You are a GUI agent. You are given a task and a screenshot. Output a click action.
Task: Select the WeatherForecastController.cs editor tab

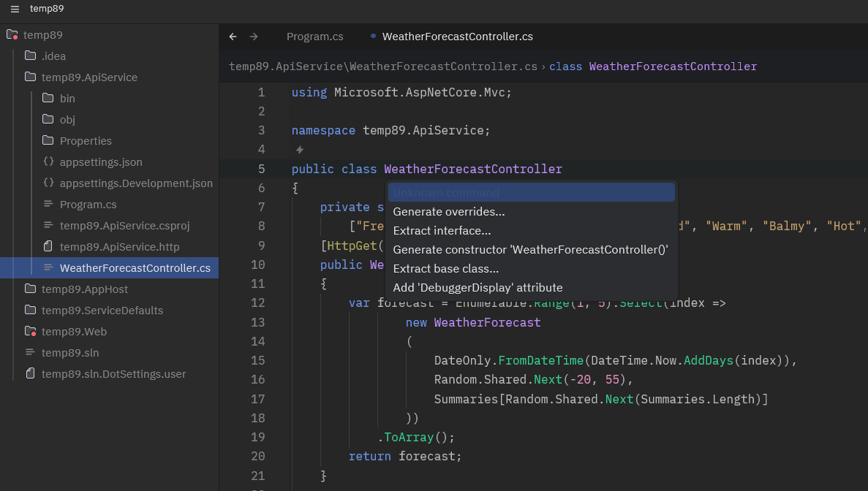[457, 37]
